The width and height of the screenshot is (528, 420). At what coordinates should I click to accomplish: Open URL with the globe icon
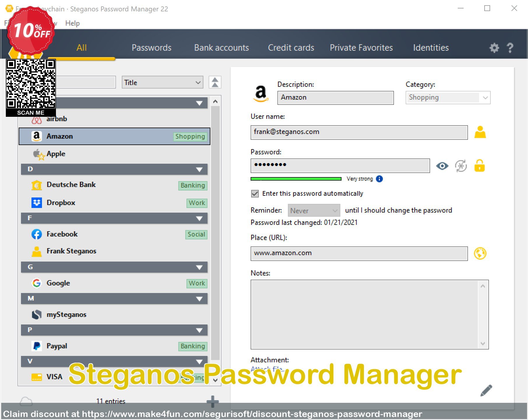click(480, 253)
